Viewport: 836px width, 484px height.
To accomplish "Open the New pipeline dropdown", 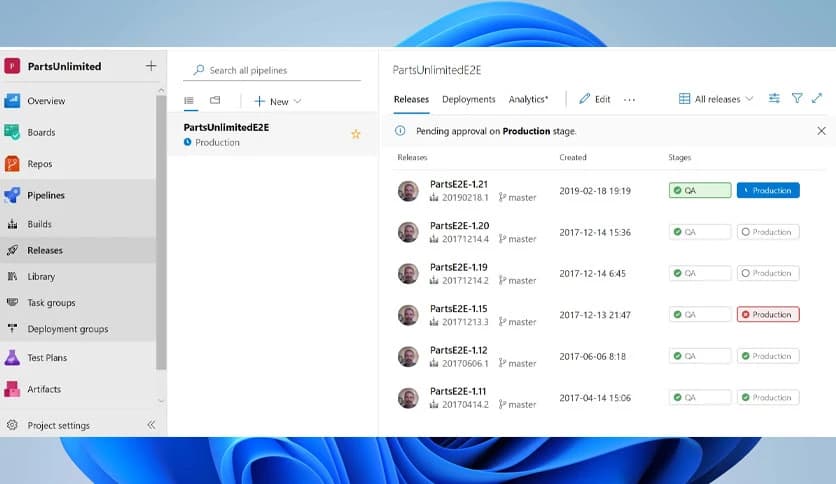I will tap(278, 101).
